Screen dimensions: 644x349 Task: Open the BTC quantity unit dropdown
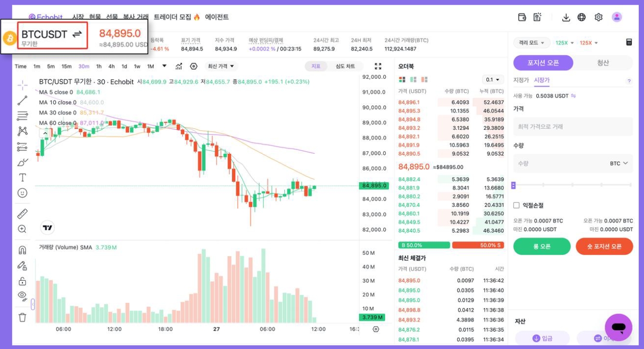(619, 163)
